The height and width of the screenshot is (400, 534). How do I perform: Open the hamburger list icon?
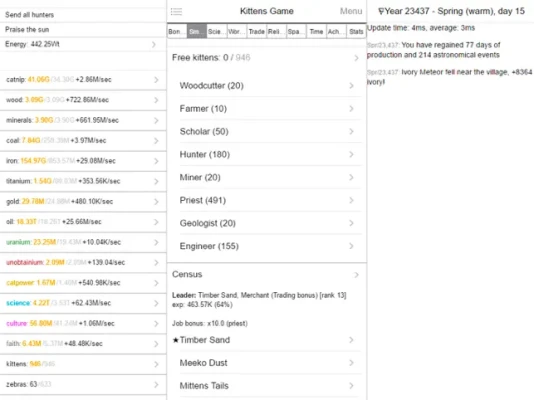point(176,12)
